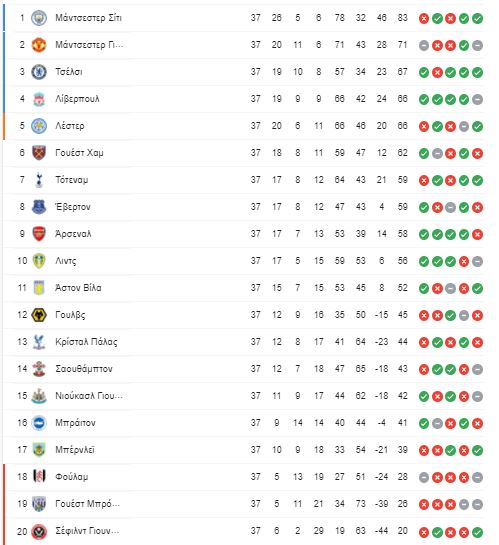The width and height of the screenshot is (499, 545).
Task: Open the Λέστερ team link
Action: point(70,126)
